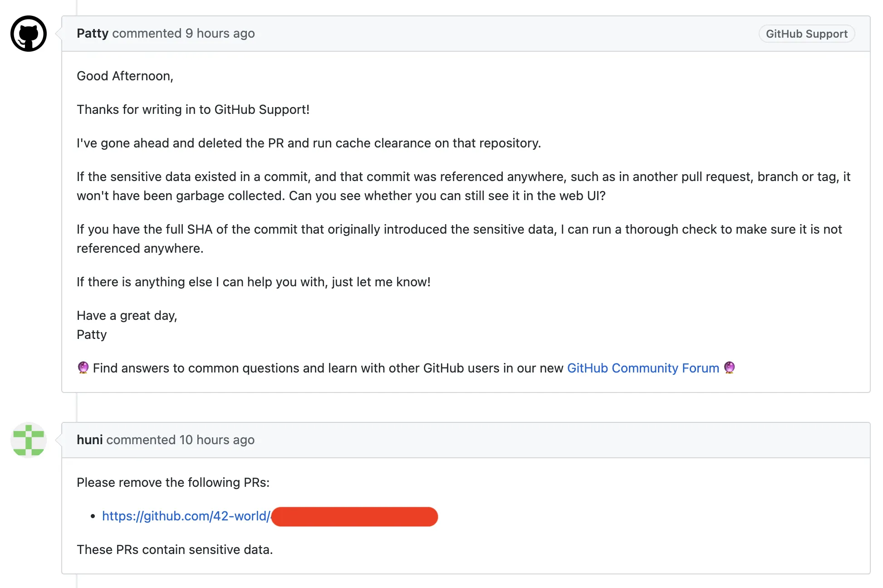
Task: Click crystal ball emoji before "Find answers"
Action: point(83,367)
